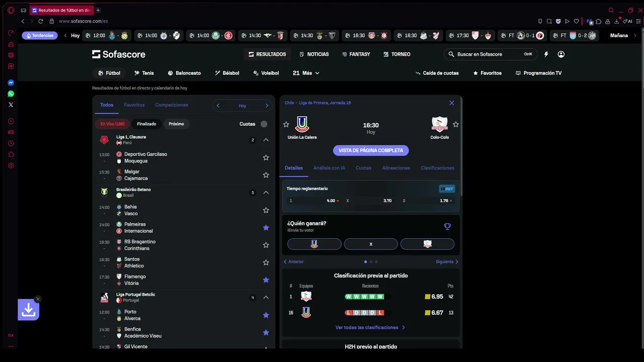Open Messenger in the Opera sidebar
644x362 pixels.
click(x=11, y=82)
